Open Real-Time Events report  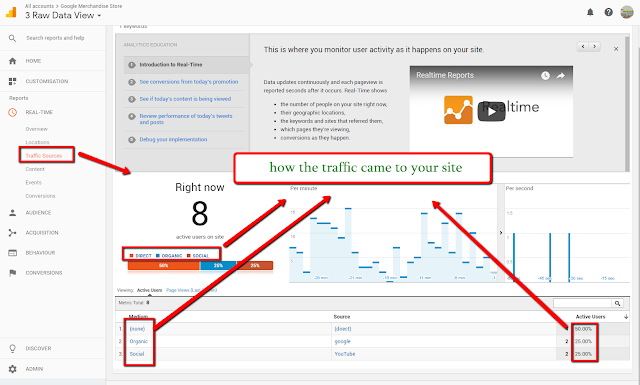point(34,182)
